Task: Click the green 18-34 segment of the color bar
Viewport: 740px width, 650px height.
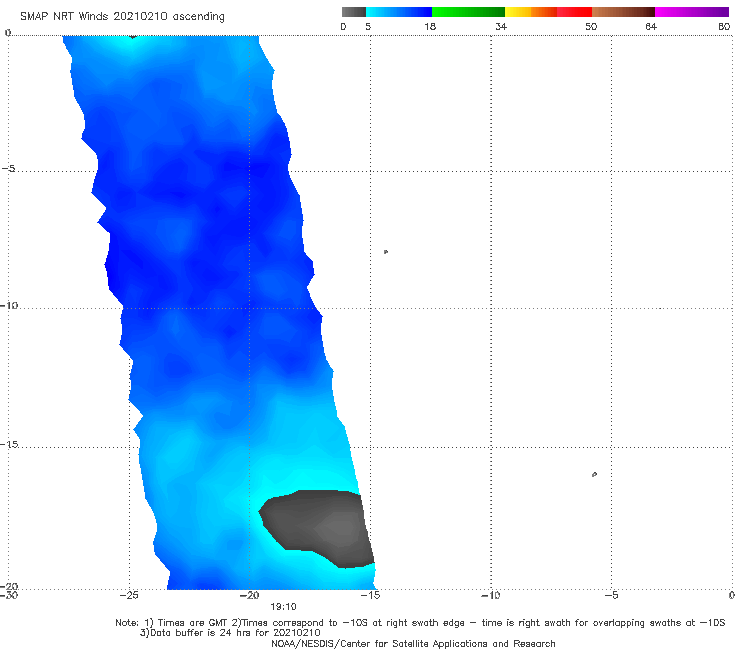Action: click(468, 12)
